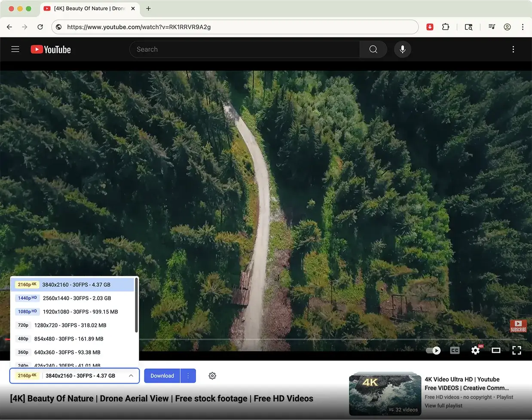Enable closed captions with the CC icon

[455, 350]
